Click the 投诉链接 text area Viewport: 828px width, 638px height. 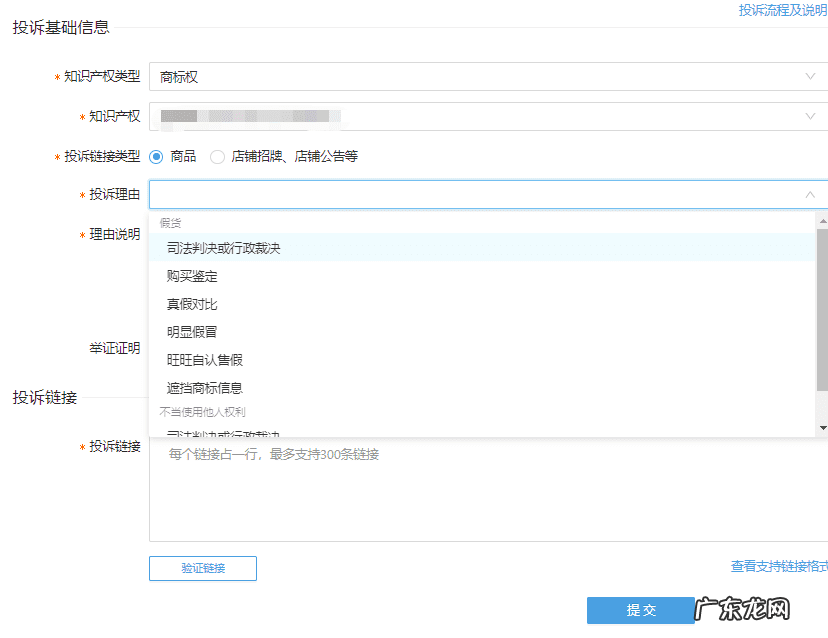click(480, 495)
